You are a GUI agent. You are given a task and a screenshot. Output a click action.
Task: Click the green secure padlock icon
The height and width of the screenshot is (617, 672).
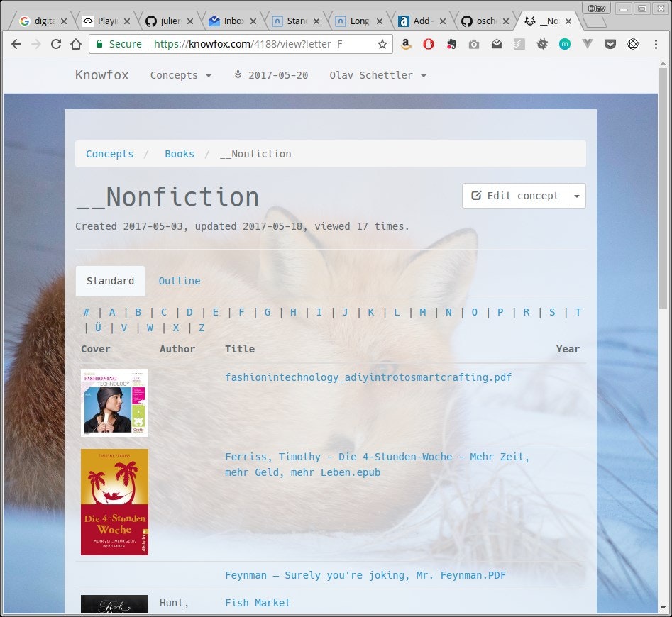[x=99, y=44]
